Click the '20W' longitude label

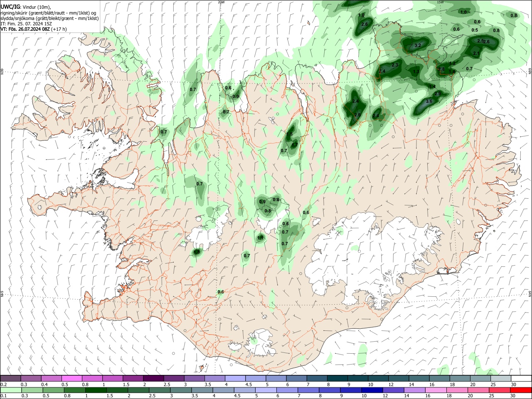tap(221, 2)
